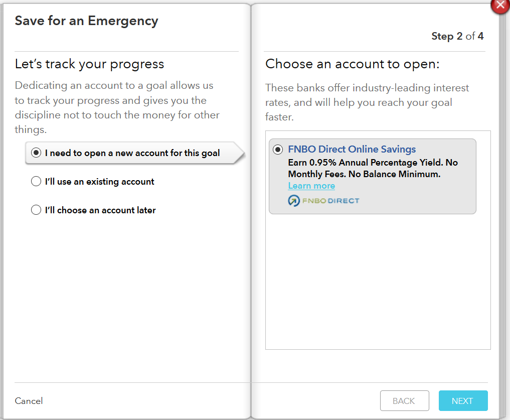Click the 'FNBO DIRECT' logo wordmark
This screenshot has height=420, width=510.
point(330,201)
